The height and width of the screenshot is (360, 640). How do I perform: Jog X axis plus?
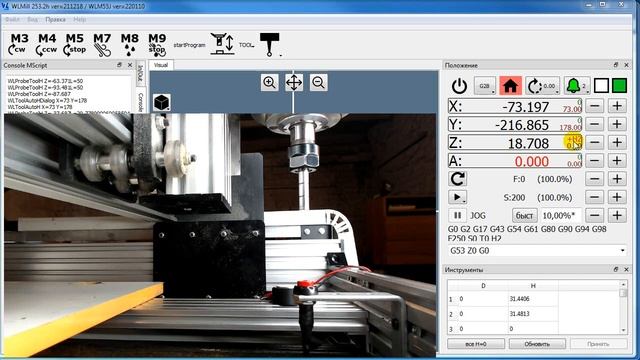click(617, 106)
